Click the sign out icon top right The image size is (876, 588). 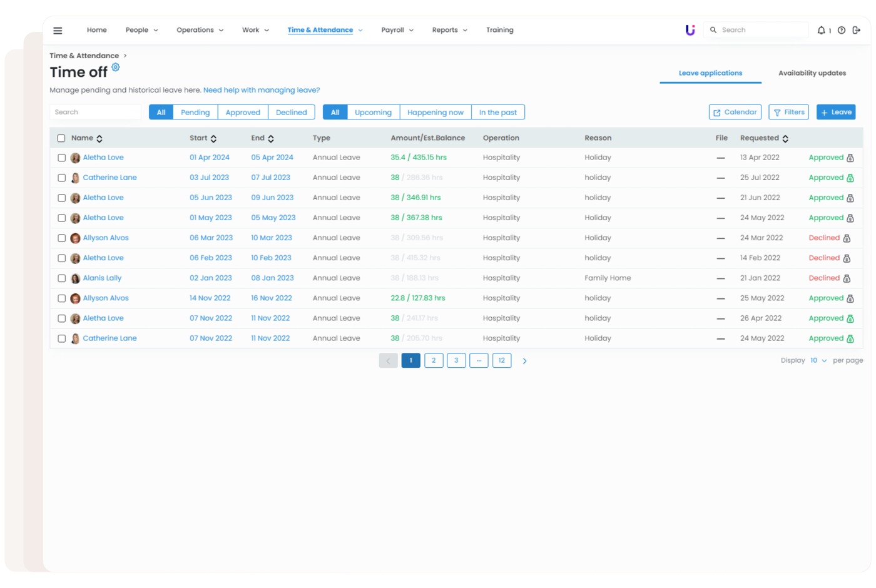click(857, 29)
